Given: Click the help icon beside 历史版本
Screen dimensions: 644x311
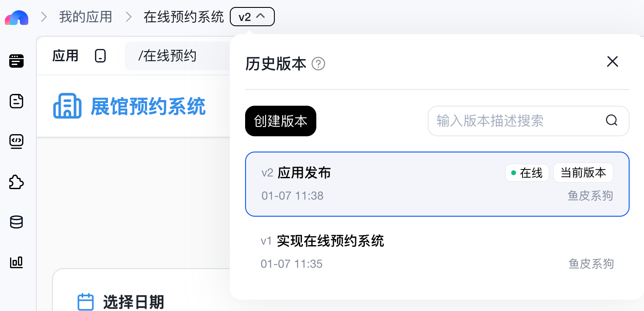Looking at the screenshot, I should [x=319, y=64].
